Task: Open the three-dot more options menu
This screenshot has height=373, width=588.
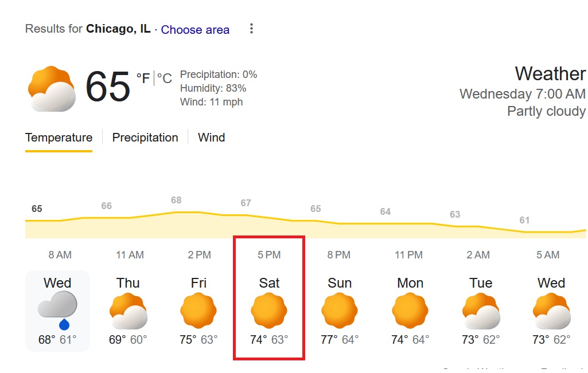Action: click(251, 29)
